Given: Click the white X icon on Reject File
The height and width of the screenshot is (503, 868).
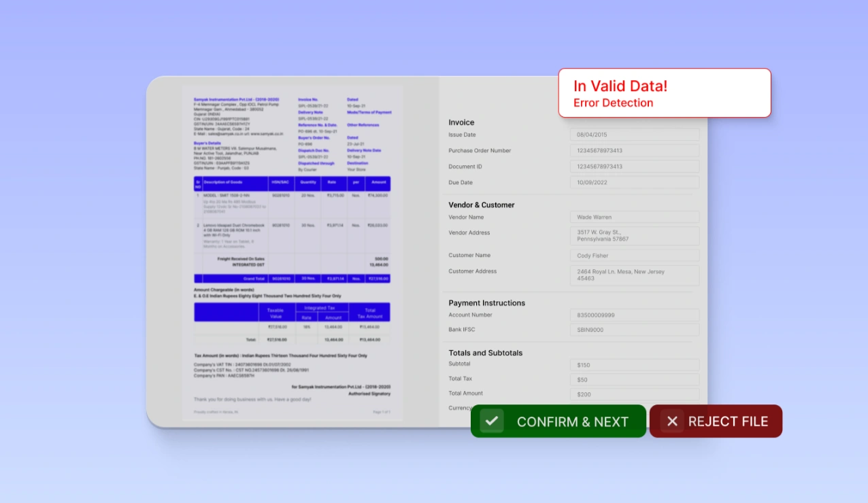Looking at the screenshot, I should click(672, 421).
